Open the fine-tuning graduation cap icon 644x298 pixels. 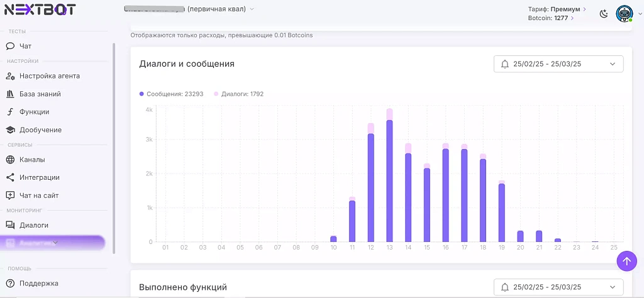[10, 130]
